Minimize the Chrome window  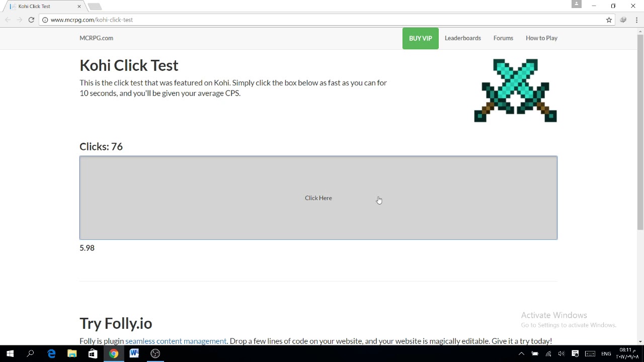click(x=594, y=6)
